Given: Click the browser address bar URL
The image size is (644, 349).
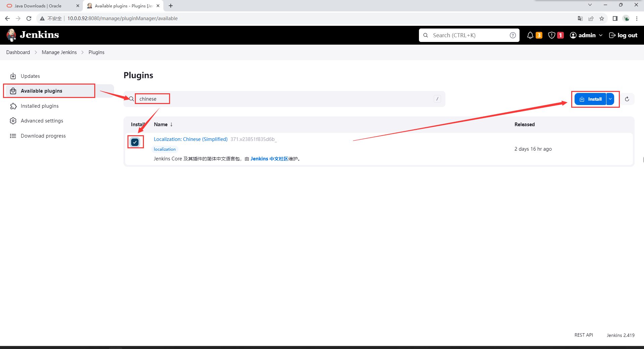Looking at the screenshot, I should coord(122,18).
